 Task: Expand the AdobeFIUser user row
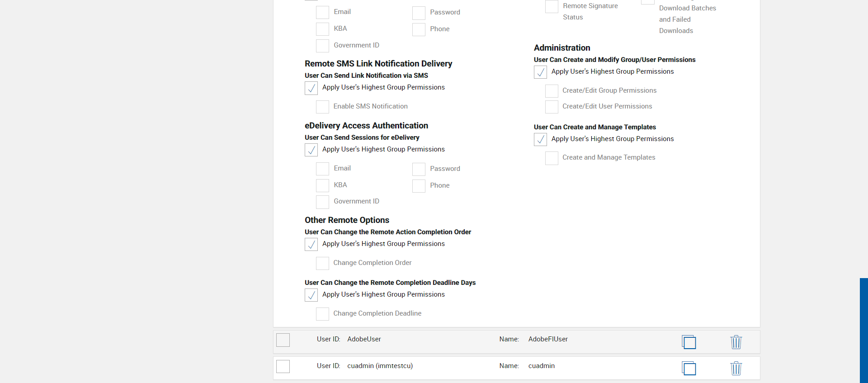pyautogui.click(x=547, y=340)
